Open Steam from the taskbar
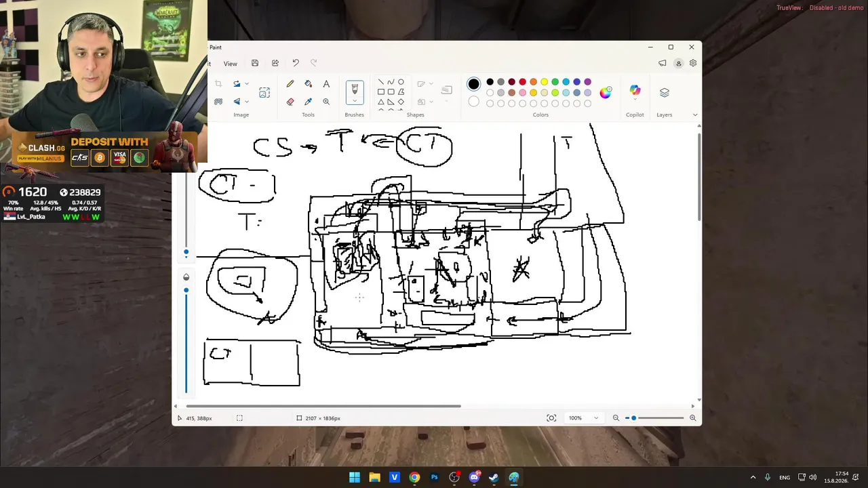This screenshot has width=868, height=488. click(x=494, y=477)
